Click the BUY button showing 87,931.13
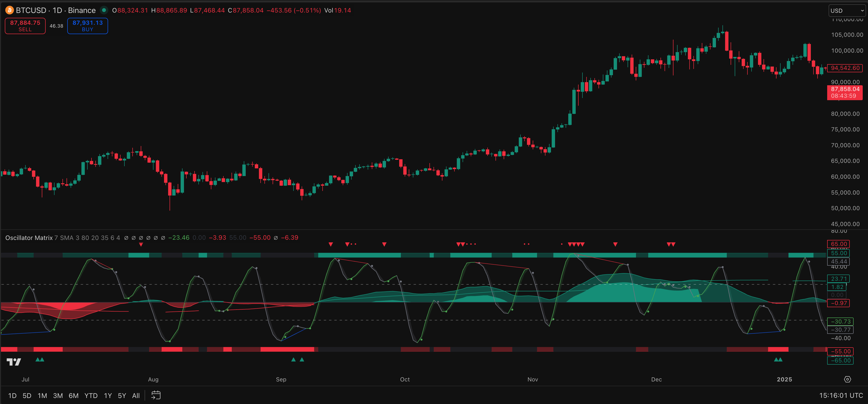This screenshot has height=404, width=868. coord(87,26)
